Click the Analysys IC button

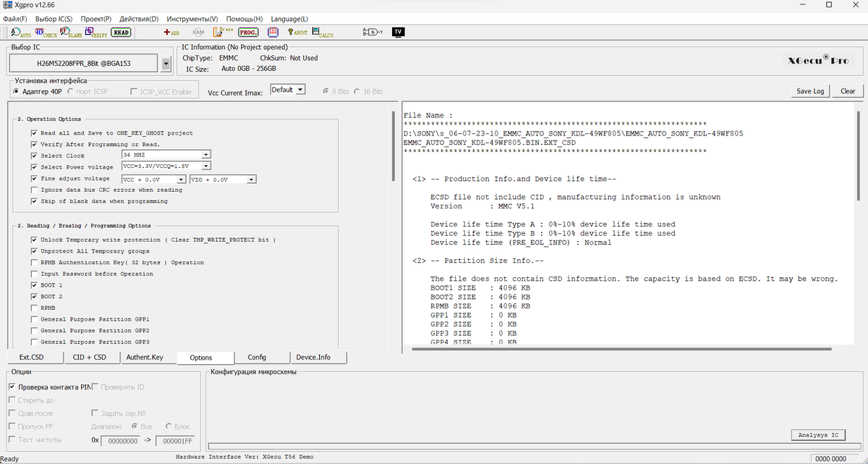click(817, 435)
